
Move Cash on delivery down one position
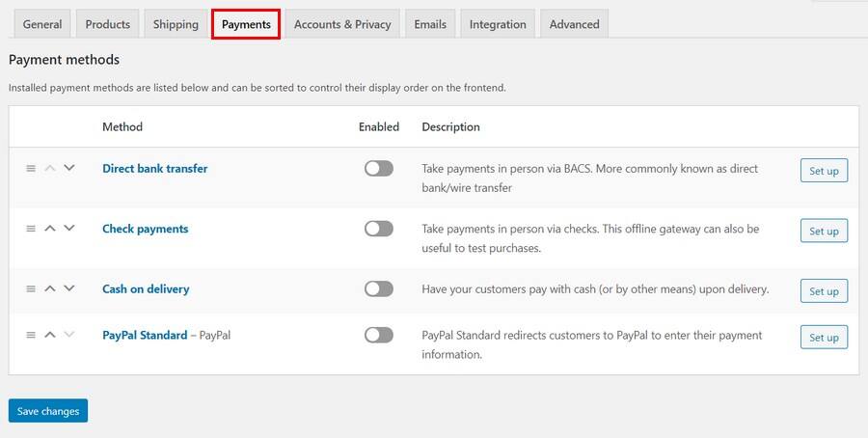[68, 288]
